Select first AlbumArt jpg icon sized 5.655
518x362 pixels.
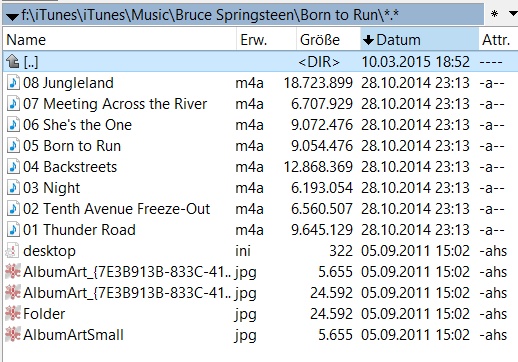13,272
